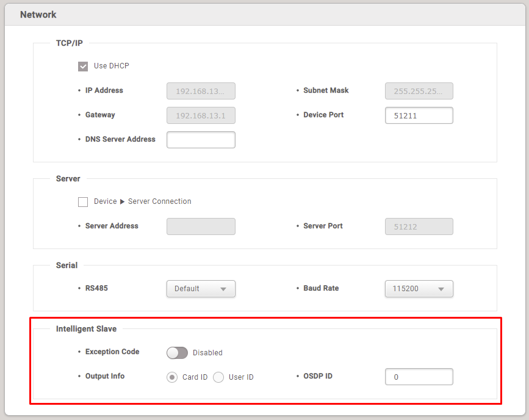The height and width of the screenshot is (420, 529).
Task: Select the Subnet Mask field
Action: (419, 91)
